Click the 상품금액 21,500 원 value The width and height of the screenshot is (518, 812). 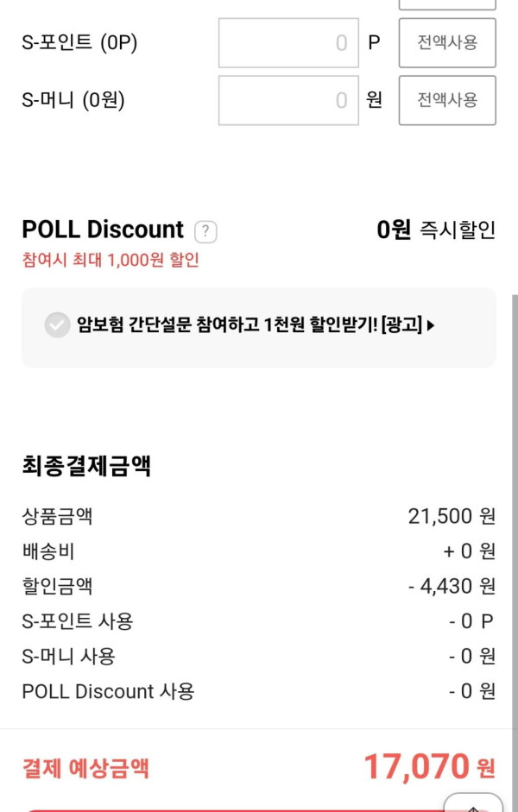point(452,517)
